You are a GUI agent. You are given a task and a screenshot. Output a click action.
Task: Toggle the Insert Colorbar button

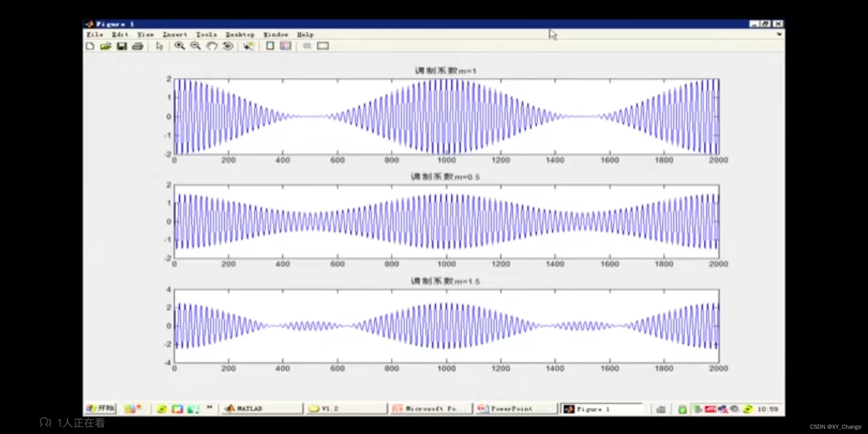[x=270, y=46]
